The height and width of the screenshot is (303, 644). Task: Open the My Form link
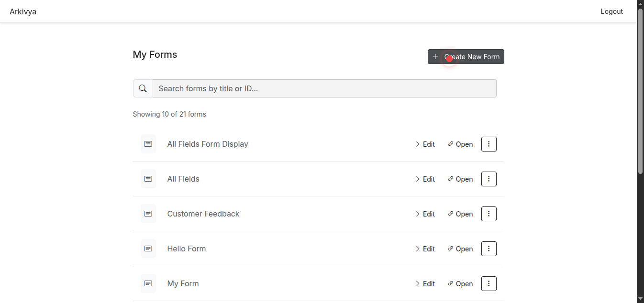pyautogui.click(x=460, y=284)
